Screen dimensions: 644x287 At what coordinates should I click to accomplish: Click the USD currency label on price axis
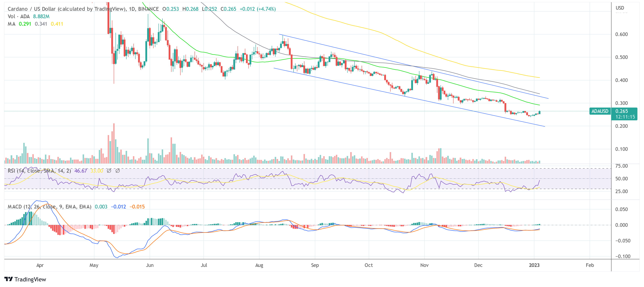click(x=620, y=8)
